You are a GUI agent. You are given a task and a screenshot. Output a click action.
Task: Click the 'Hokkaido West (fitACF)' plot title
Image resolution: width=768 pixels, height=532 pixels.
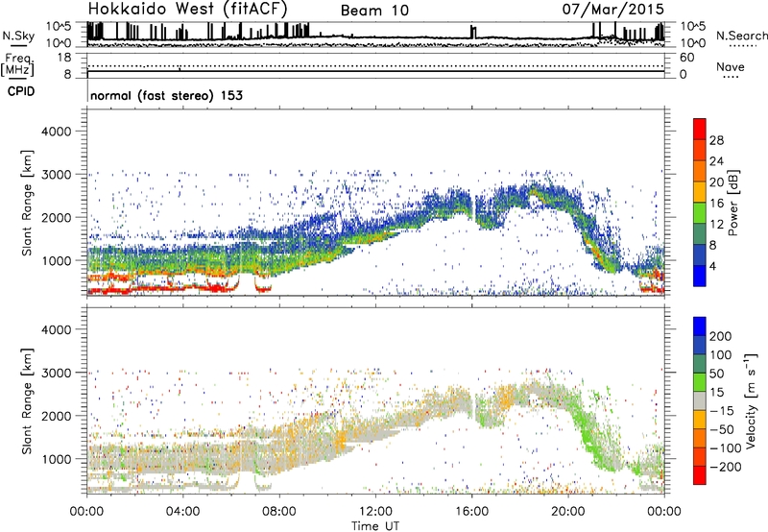pyautogui.click(x=187, y=10)
